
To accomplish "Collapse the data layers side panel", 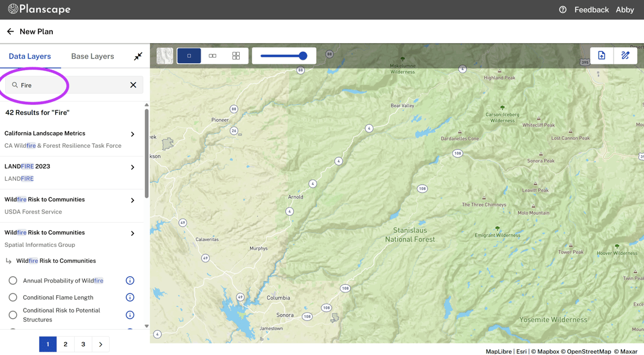I will tap(138, 56).
